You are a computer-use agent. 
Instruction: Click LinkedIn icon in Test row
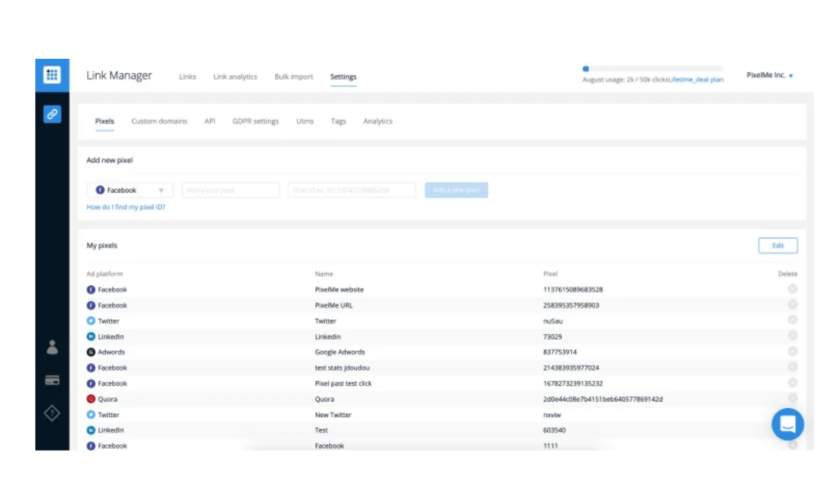tap(91, 430)
